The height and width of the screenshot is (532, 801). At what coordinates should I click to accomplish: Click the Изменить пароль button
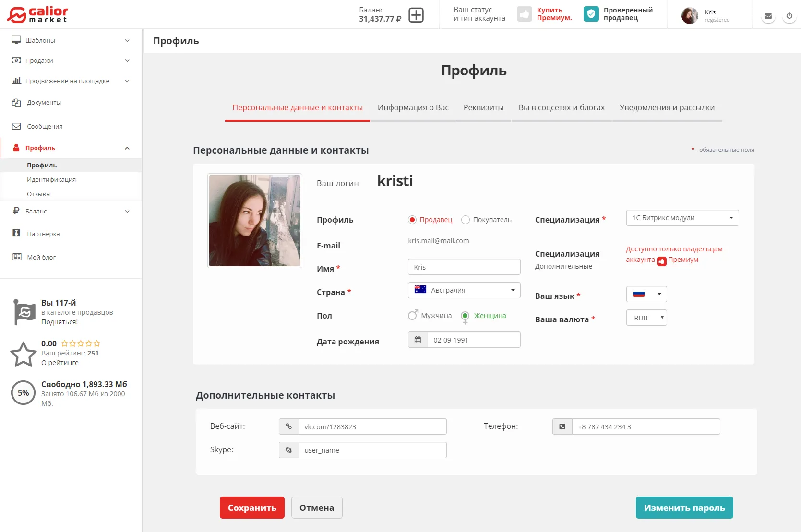(x=684, y=508)
